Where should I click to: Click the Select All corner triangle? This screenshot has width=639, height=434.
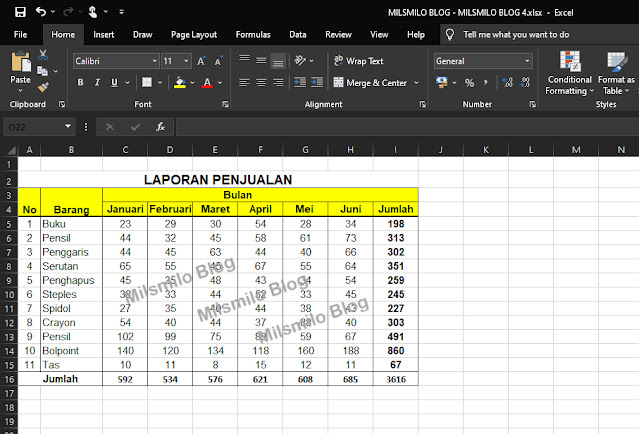point(12,150)
